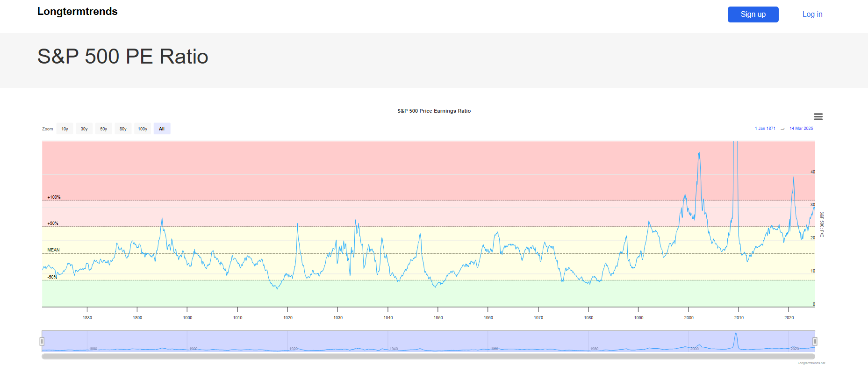The width and height of the screenshot is (868, 373).
Task: Click the -50% plot line label
Action: [52, 277]
